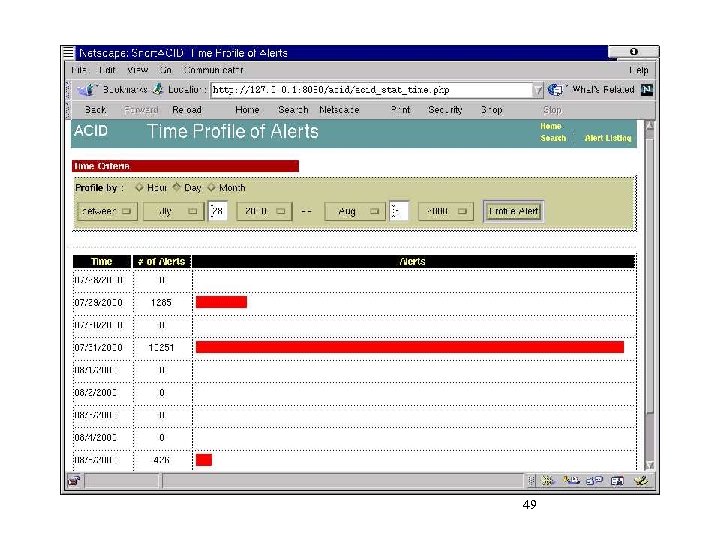Click the vertical scrollbar up arrow
Screen dimensions: 720x540
point(650,126)
